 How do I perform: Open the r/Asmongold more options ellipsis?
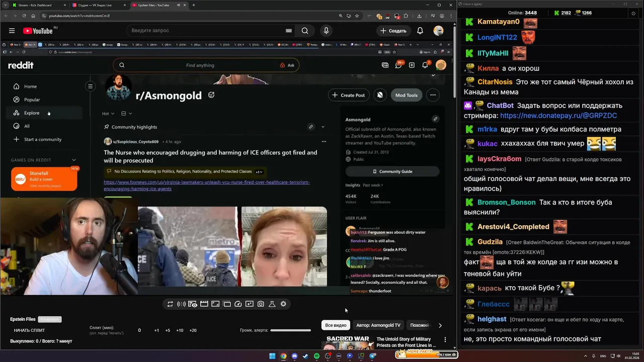[x=433, y=95]
